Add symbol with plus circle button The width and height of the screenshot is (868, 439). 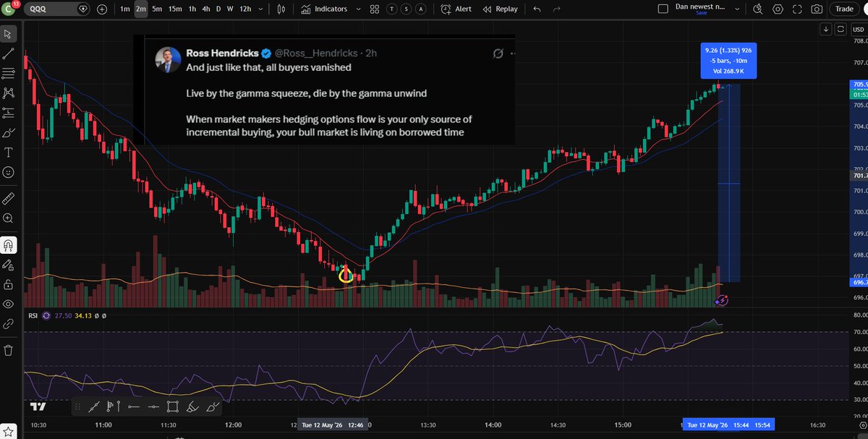(x=101, y=9)
